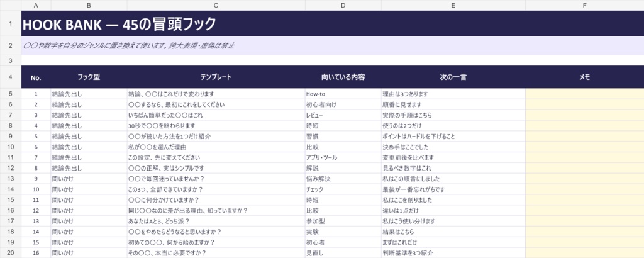Select cell '○○をやめたらどうなると思いますか？'
The image size is (644, 258).
[216, 232]
